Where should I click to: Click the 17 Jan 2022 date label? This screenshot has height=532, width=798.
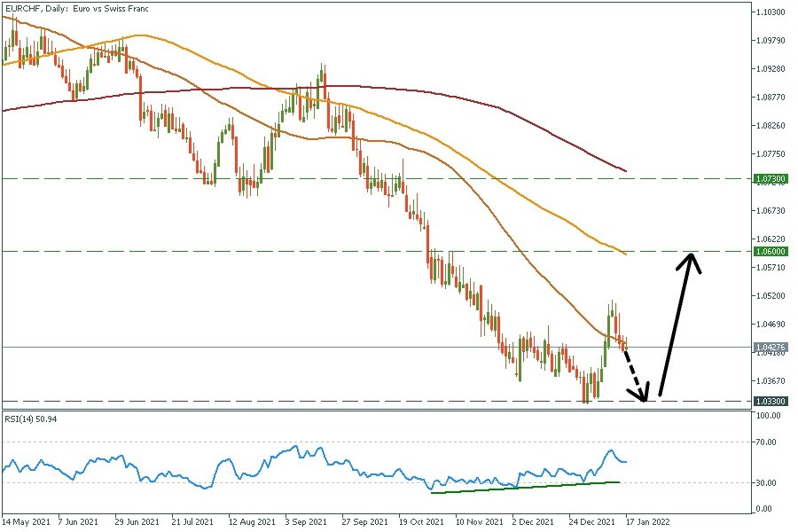pyautogui.click(x=647, y=521)
